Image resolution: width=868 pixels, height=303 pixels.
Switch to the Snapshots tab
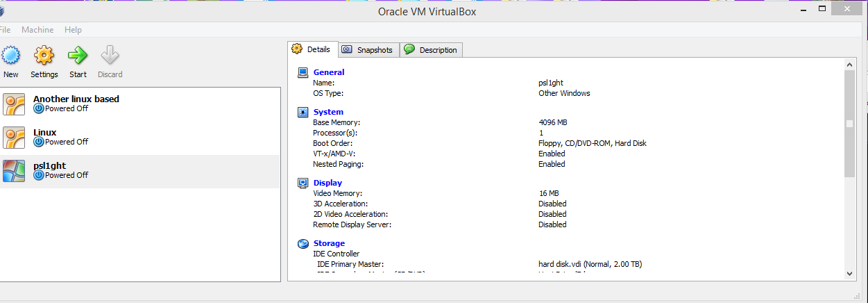click(368, 50)
